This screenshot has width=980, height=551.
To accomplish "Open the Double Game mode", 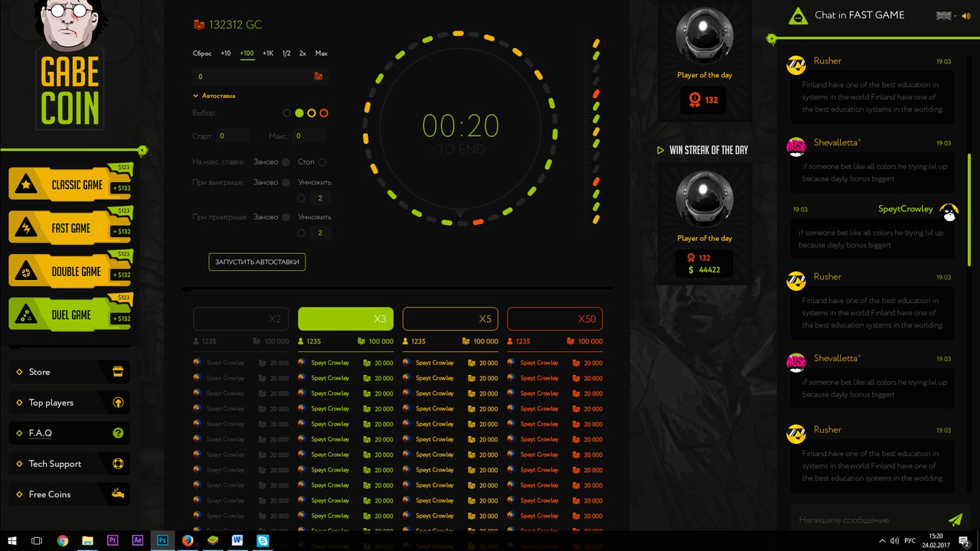I will coord(70,271).
